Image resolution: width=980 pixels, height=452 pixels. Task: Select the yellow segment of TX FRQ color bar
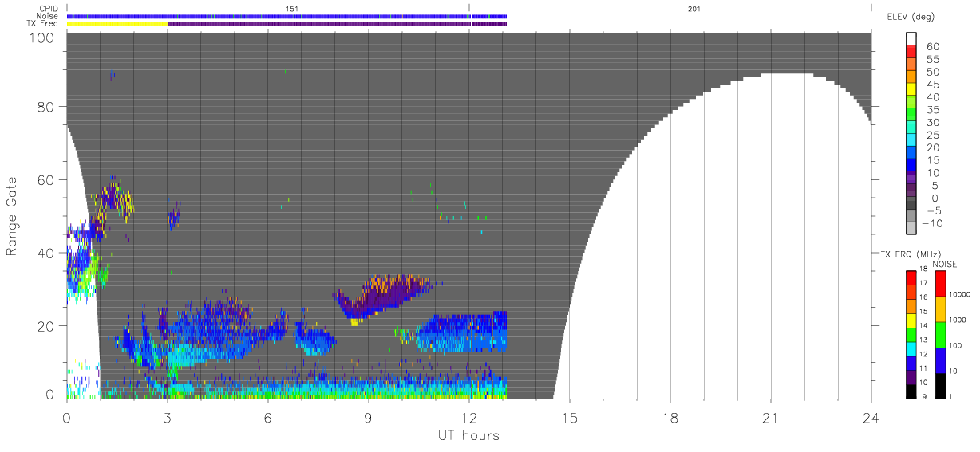click(x=912, y=321)
